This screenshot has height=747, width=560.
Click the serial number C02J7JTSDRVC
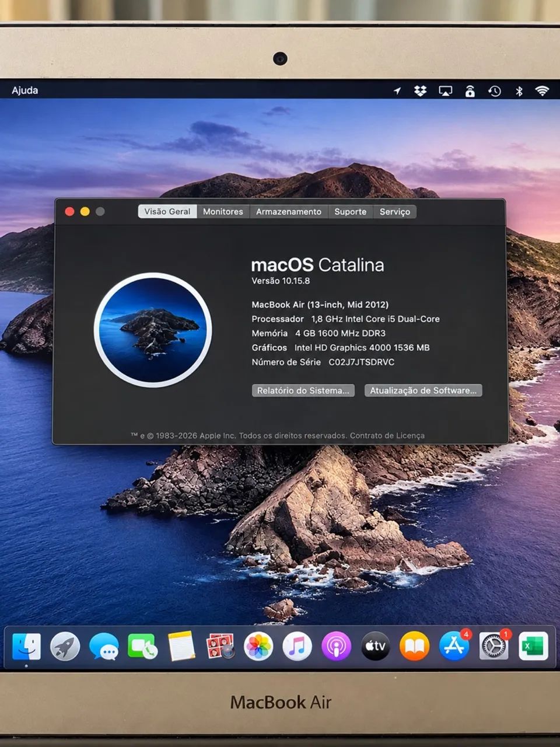click(x=362, y=362)
